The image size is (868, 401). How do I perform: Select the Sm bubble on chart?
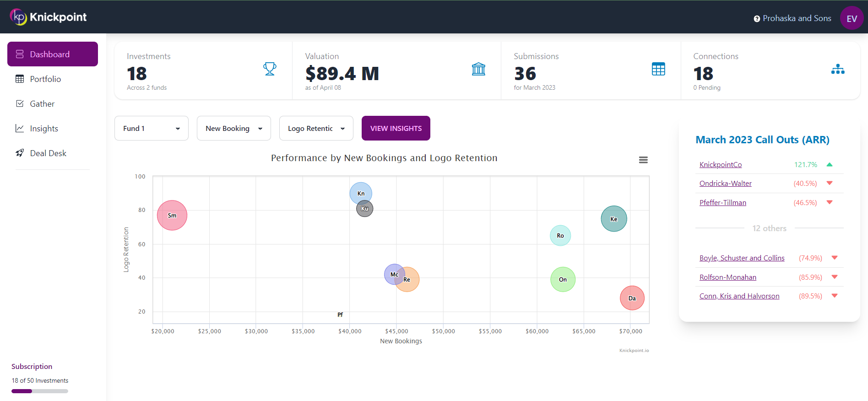click(x=172, y=215)
